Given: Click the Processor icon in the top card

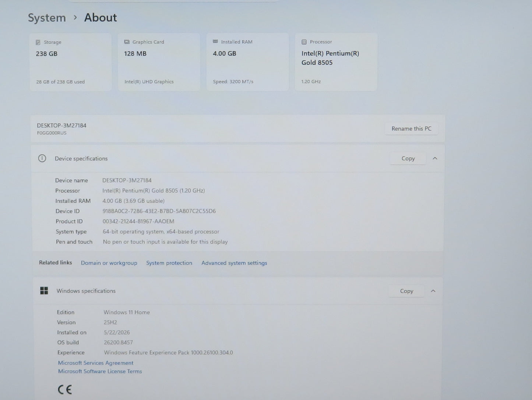Looking at the screenshot, I should point(304,42).
